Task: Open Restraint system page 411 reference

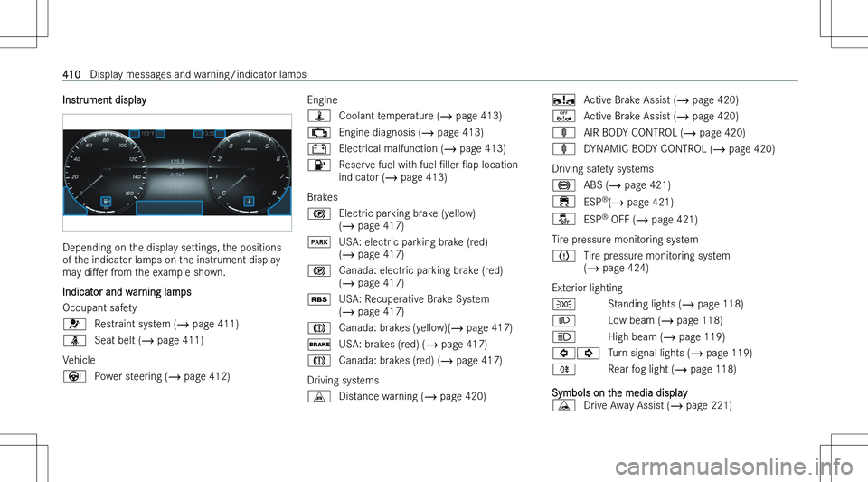Action: [x=206, y=325]
